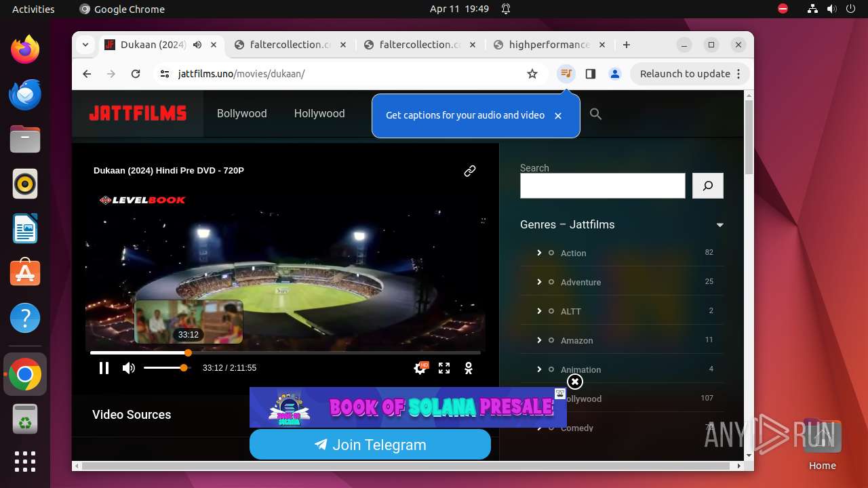Open video quality settings gear
This screenshot has width=868, height=488.
pos(420,368)
